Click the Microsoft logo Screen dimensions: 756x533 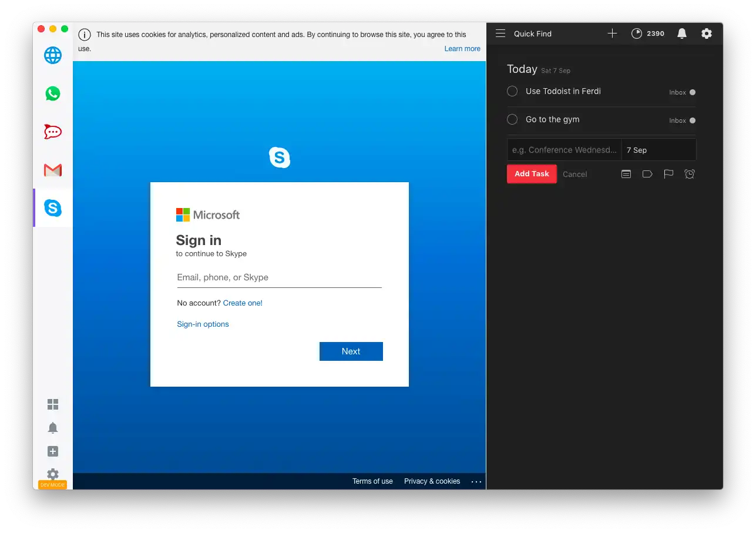pyautogui.click(x=208, y=215)
